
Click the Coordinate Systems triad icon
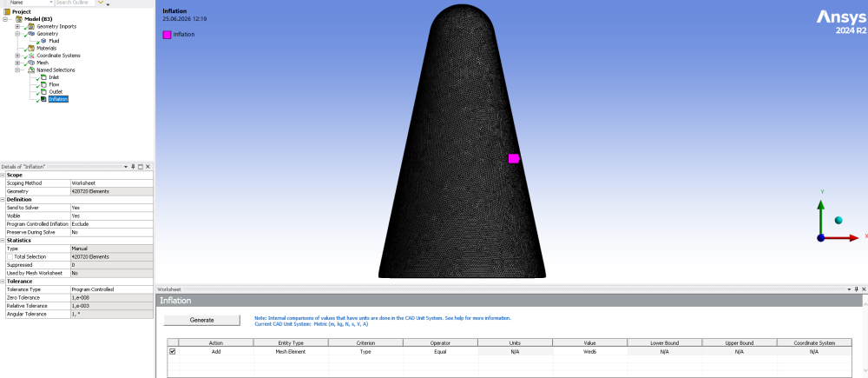[x=31, y=56]
